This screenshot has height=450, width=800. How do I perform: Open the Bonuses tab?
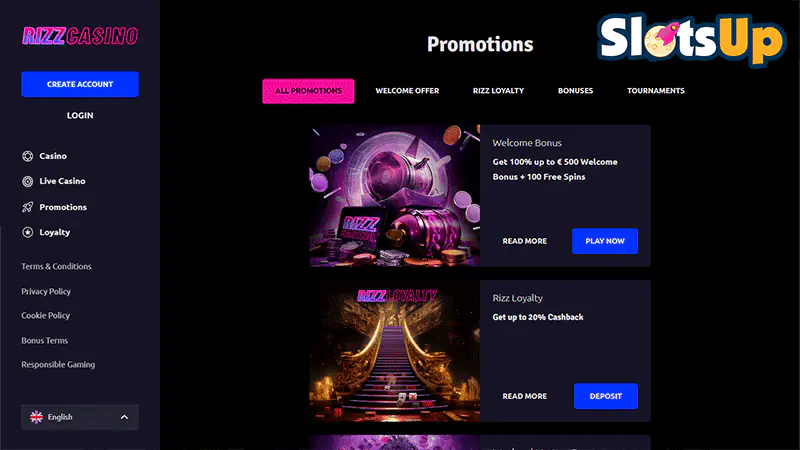[x=576, y=91]
